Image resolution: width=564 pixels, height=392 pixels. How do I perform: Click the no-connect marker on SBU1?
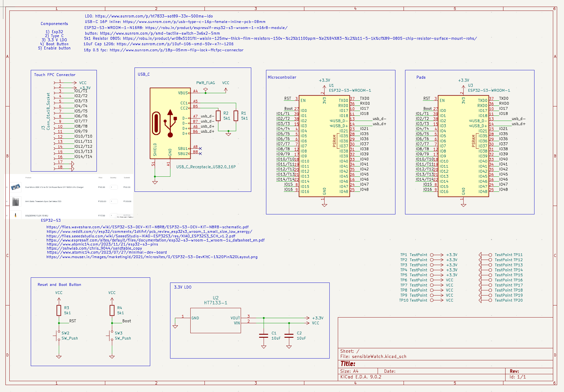(201, 148)
